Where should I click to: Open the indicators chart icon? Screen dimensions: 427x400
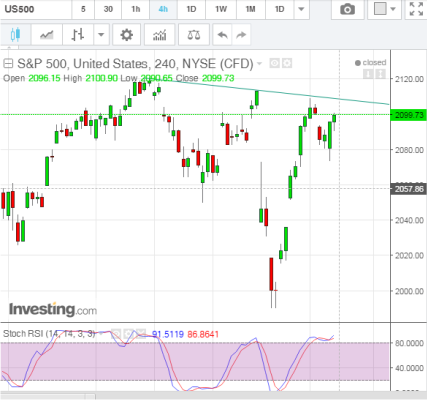coord(159,34)
